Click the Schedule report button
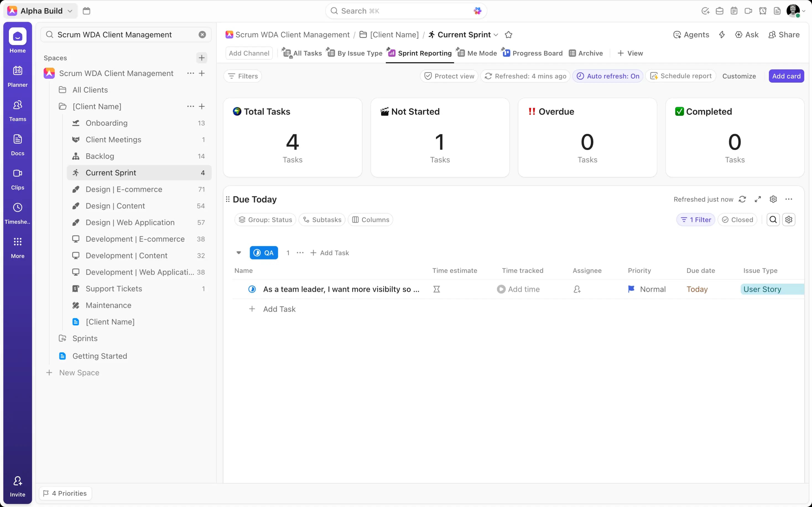 681,76
